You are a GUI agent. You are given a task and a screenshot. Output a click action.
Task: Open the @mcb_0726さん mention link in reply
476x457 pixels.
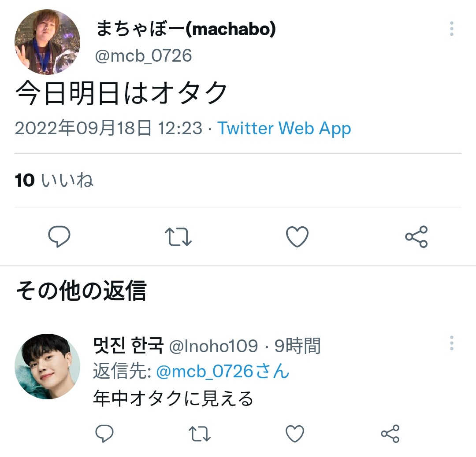click(223, 372)
